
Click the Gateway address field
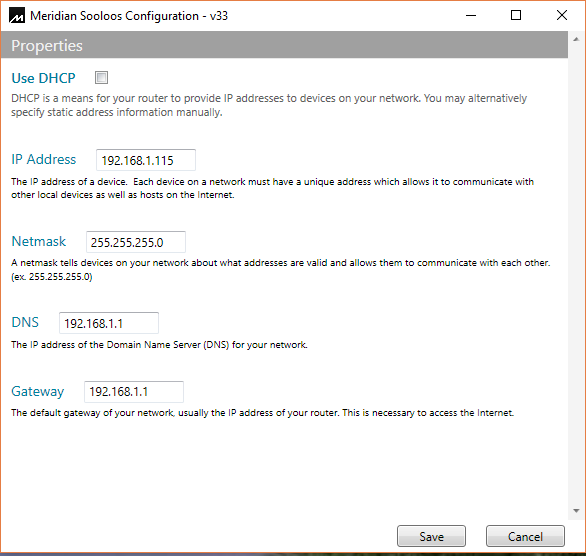134,392
